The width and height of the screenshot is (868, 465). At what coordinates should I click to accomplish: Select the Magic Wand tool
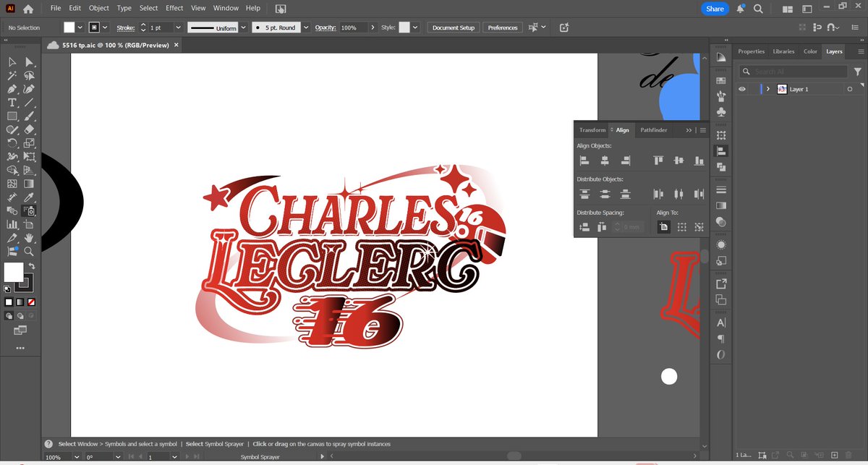pyautogui.click(x=12, y=75)
